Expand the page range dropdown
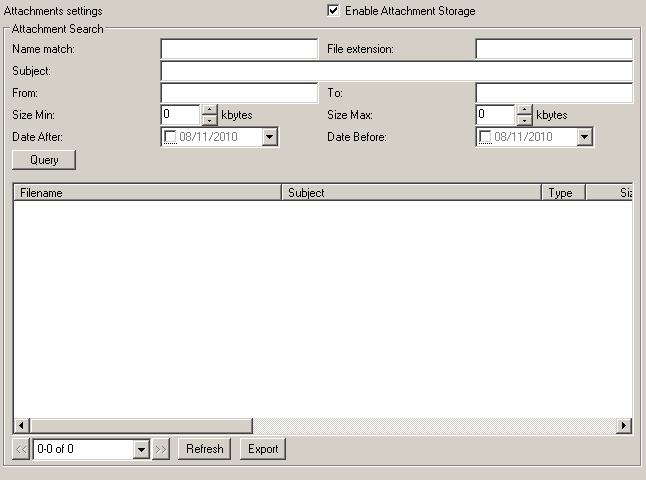Viewport: 646px width, 480px height. tap(141, 449)
